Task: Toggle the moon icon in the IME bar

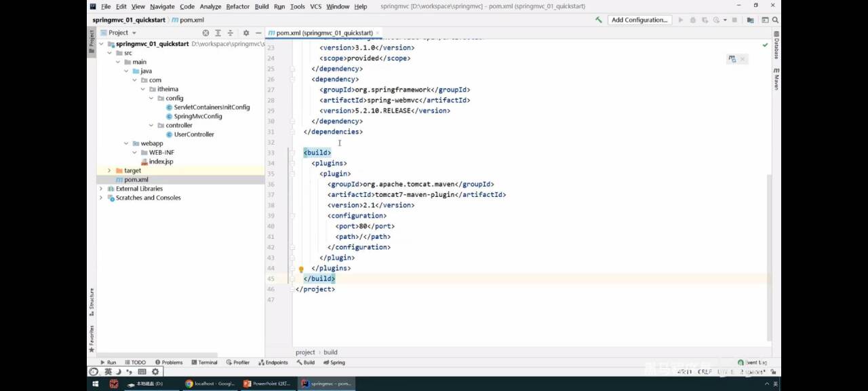Action: pyautogui.click(x=119, y=372)
